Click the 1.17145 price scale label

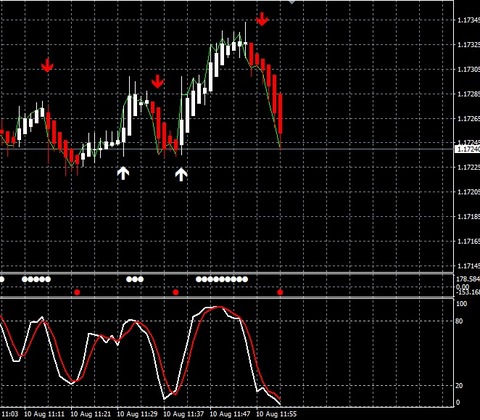[468, 266]
